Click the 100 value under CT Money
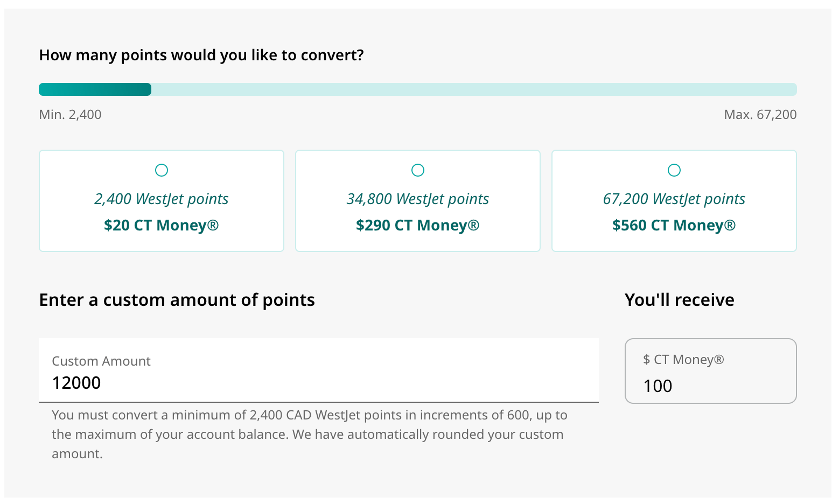Image resolution: width=839 pixels, height=504 pixels. click(x=657, y=386)
